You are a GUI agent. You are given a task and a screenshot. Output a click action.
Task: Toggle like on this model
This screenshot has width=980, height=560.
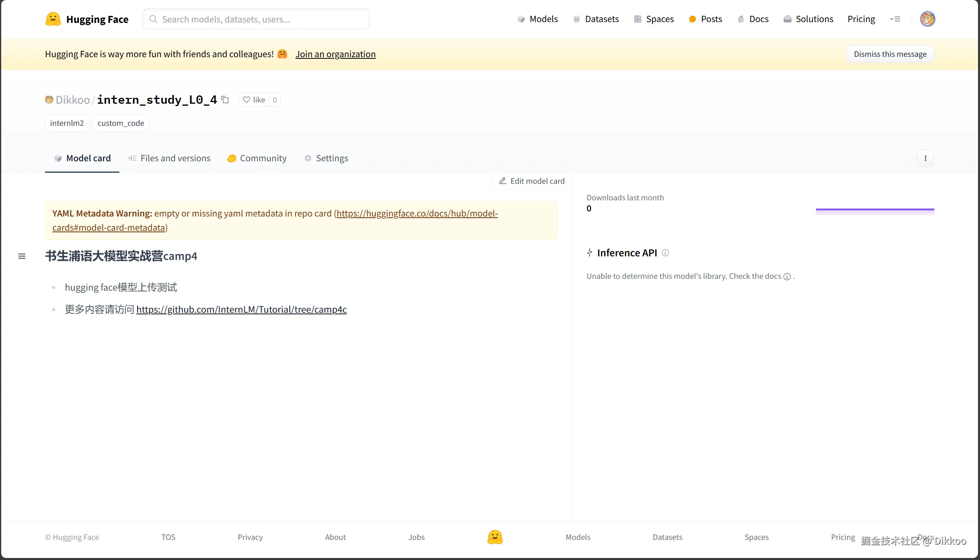(254, 100)
